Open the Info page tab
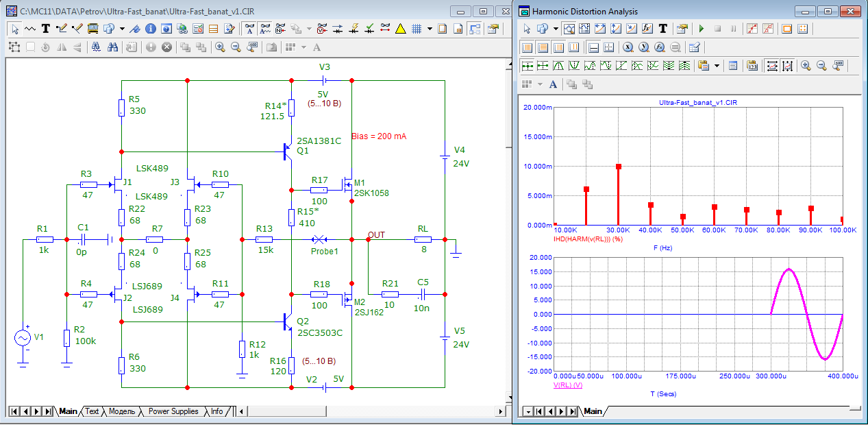 point(216,411)
